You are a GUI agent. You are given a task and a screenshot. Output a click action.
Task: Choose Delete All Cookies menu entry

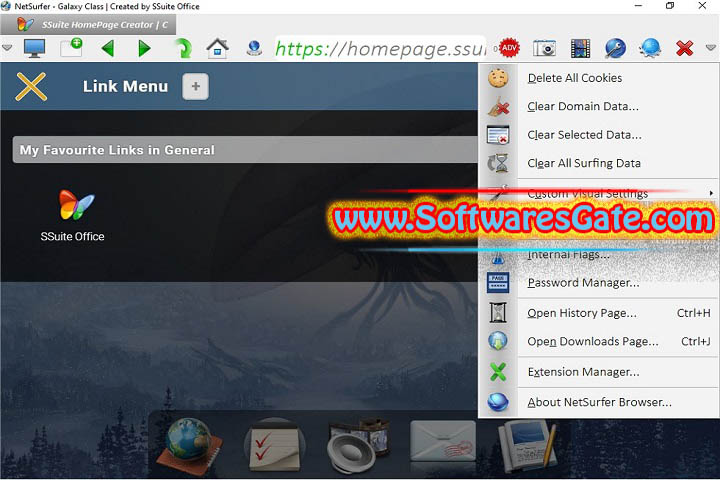click(598, 78)
